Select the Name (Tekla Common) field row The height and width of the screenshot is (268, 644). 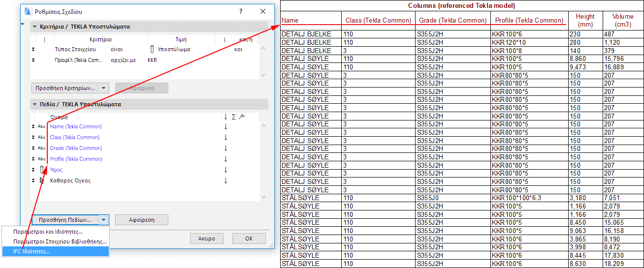click(x=145, y=126)
